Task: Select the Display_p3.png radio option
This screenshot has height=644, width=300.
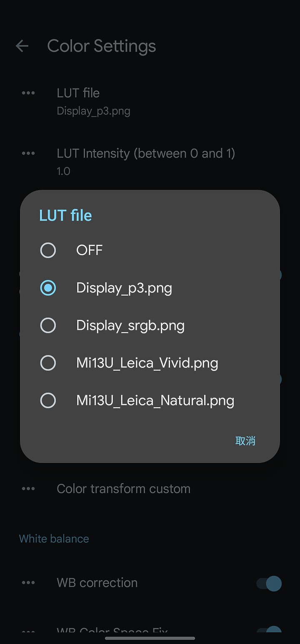Action: 150,288
